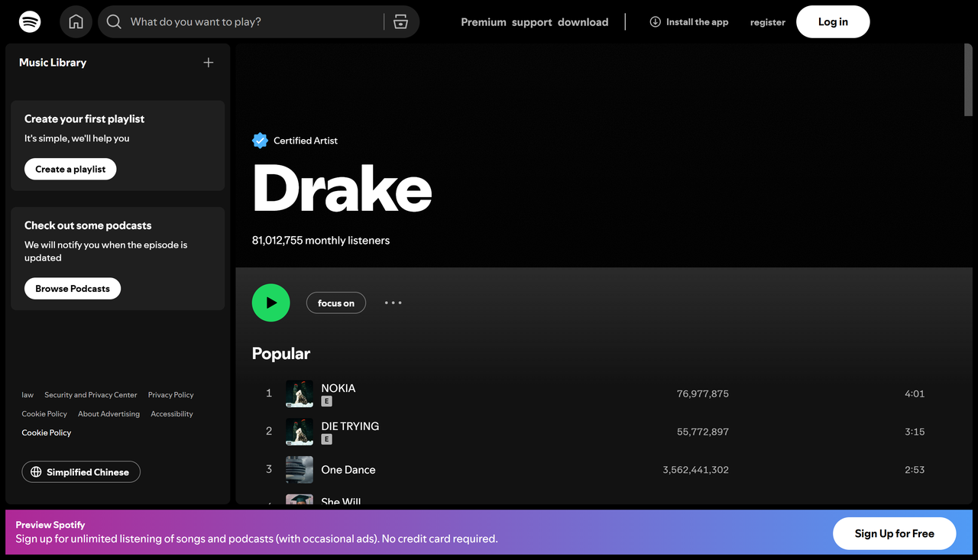The width and height of the screenshot is (978, 560).
Task: Click the plus icon beside Music Library
Action: click(208, 63)
